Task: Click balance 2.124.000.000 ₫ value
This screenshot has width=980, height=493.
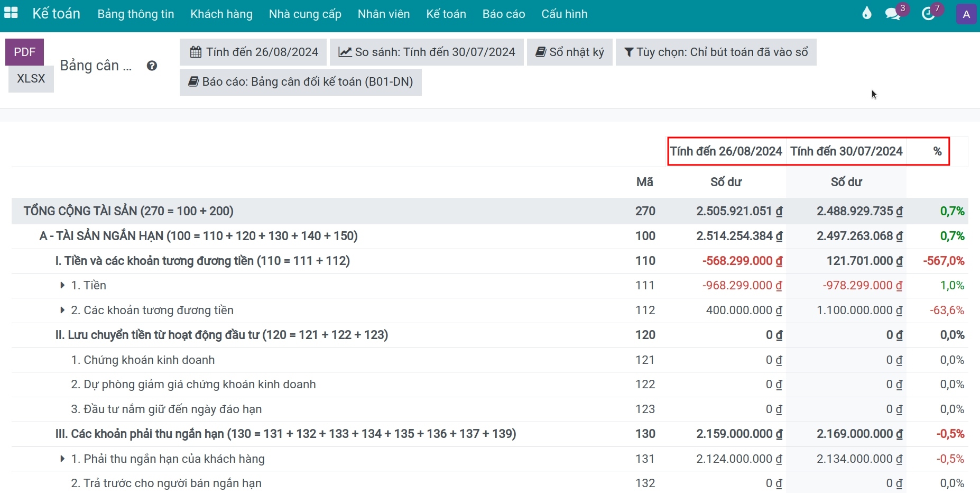Action: coord(739,459)
